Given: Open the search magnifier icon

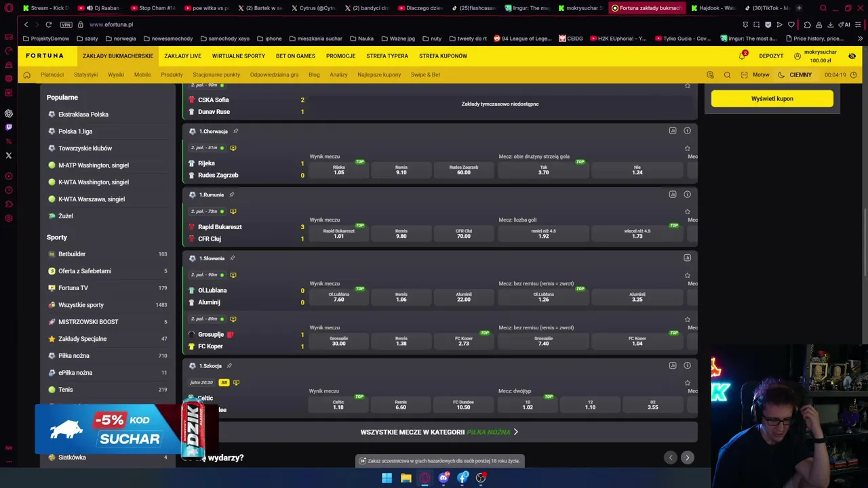Looking at the screenshot, I should [727, 75].
